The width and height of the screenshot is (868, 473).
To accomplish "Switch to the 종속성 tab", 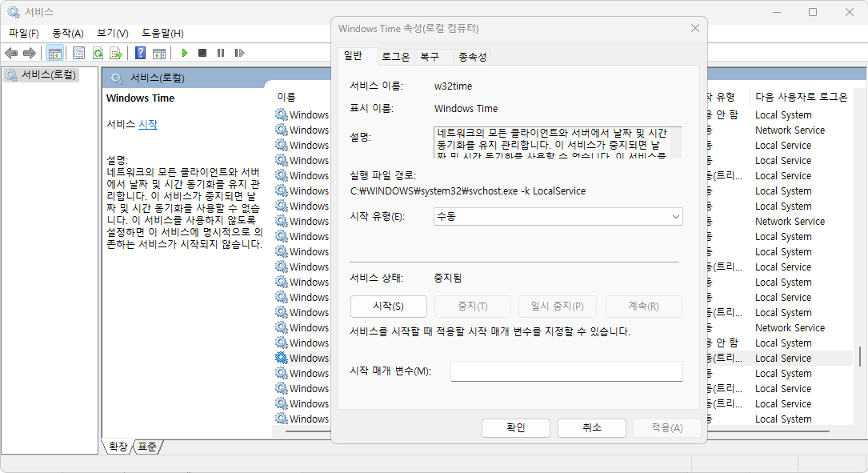I will pos(472,57).
